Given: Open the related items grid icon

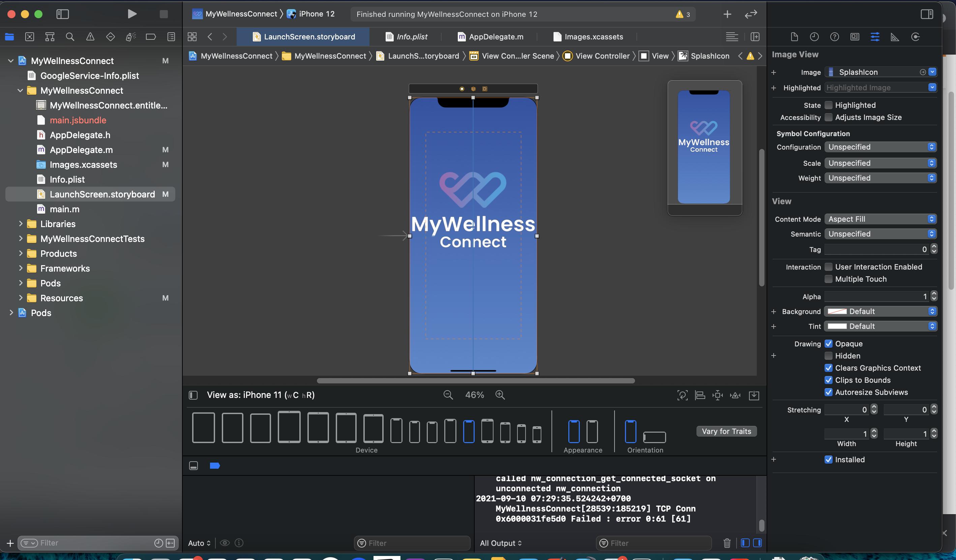Looking at the screenshot, I should pos(192,37).
